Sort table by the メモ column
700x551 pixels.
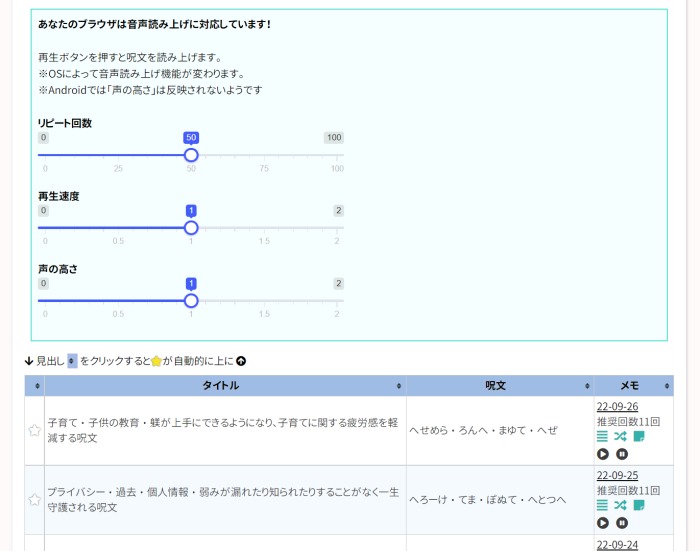click(x=633, y=386)
